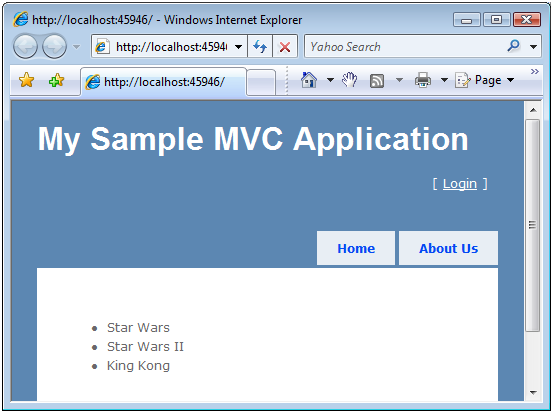Select the http://localhost:45946/ tab

[x=163, y=82]
